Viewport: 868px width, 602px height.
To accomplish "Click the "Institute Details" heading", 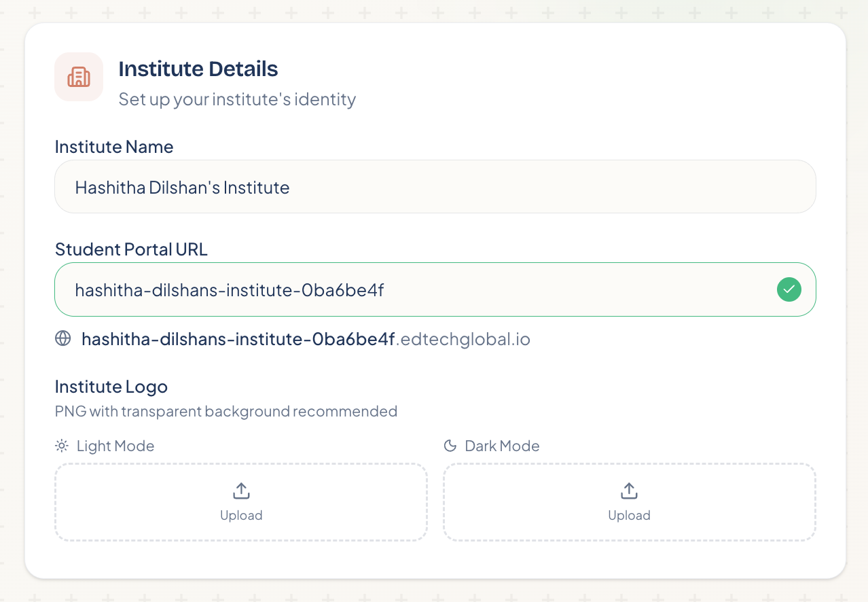I will click(198, 69).
